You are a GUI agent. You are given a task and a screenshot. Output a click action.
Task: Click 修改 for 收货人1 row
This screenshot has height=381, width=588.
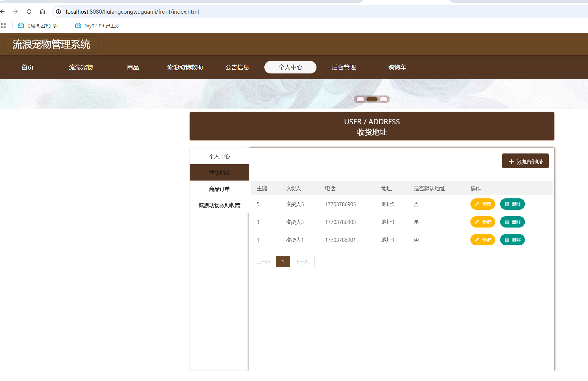[482, 240]
